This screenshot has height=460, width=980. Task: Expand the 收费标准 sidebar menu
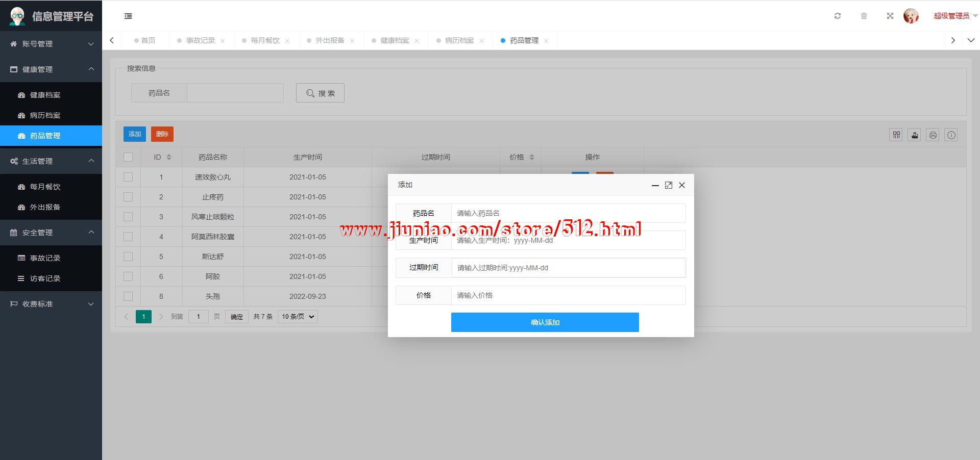(51, 304)
